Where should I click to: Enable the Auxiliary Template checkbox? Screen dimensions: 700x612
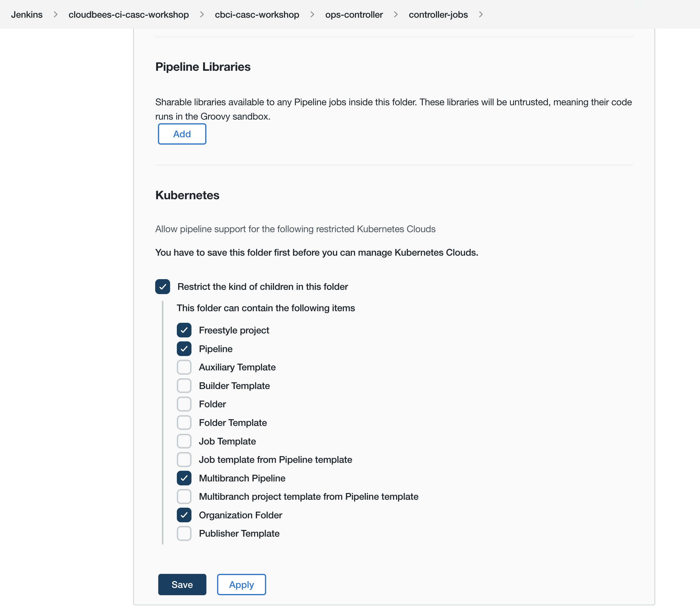coord(184,367)
